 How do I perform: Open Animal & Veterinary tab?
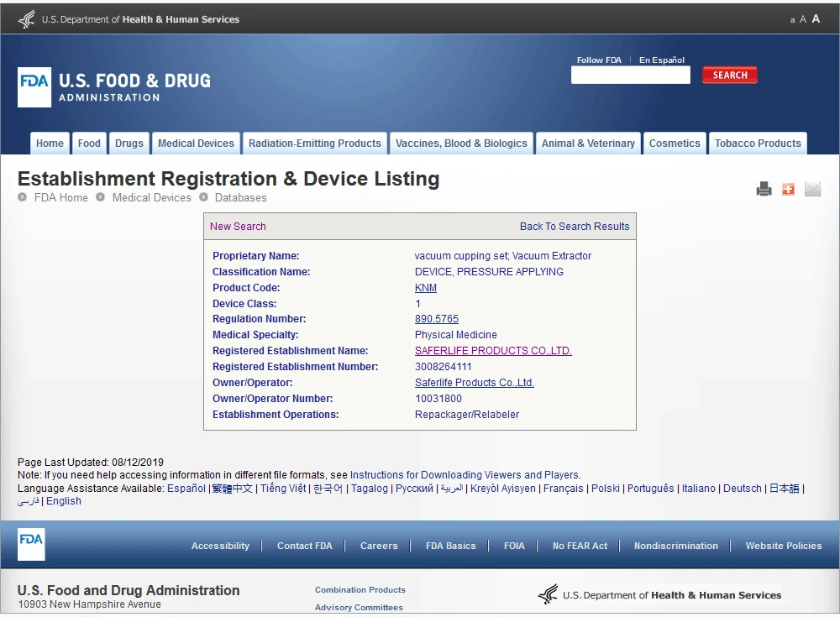tap(588, 144)
